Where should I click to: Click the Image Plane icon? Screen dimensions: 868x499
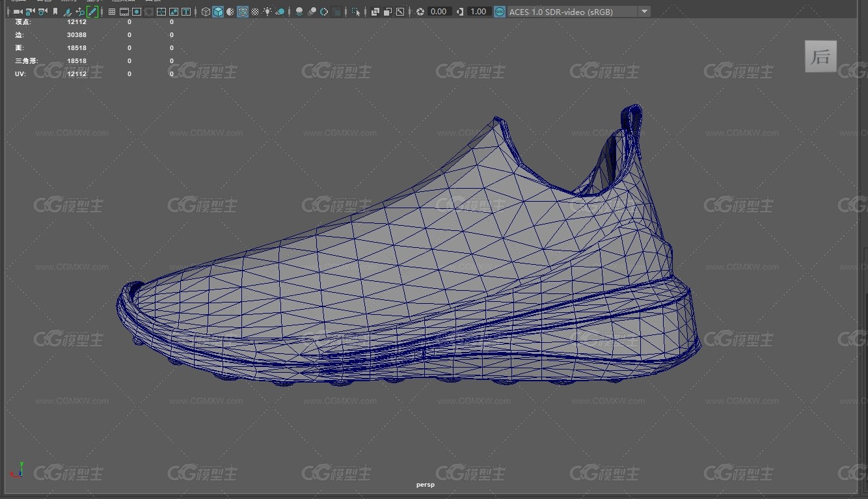[x=67, y=12]
